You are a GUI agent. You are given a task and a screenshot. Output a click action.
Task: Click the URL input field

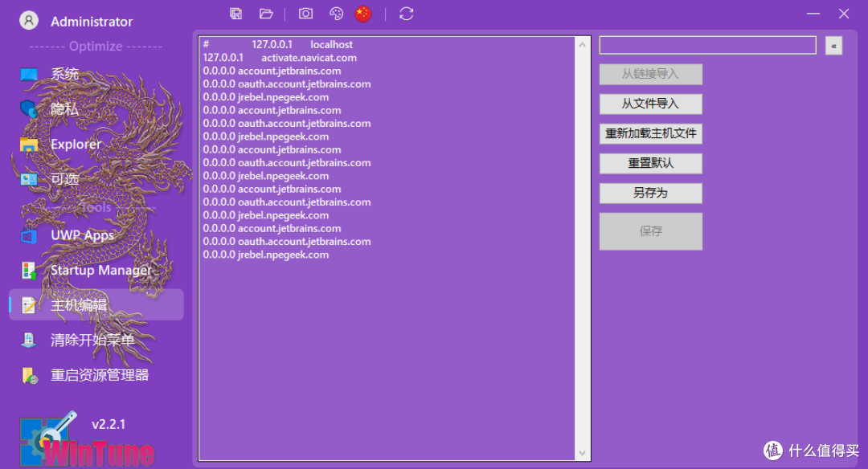[707, 45]
